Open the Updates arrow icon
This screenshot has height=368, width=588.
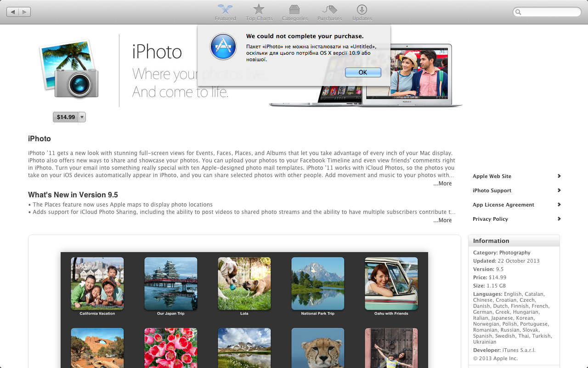point(362,9)
